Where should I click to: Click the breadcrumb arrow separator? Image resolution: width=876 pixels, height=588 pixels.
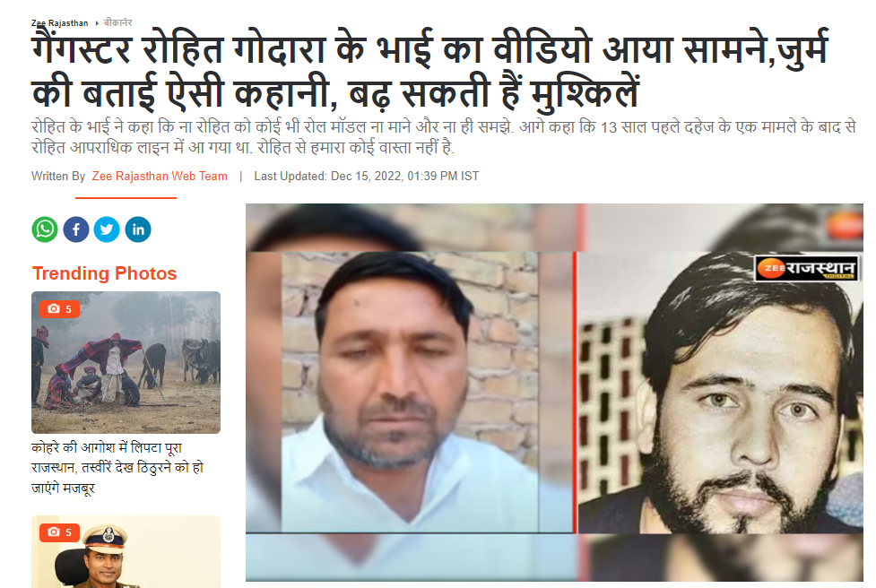click(97, 23)
